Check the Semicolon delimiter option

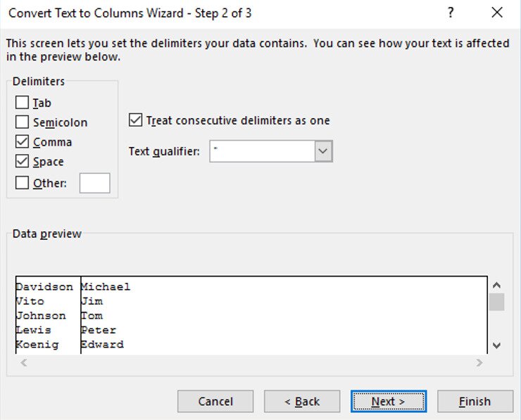click(x=22, y=122)
